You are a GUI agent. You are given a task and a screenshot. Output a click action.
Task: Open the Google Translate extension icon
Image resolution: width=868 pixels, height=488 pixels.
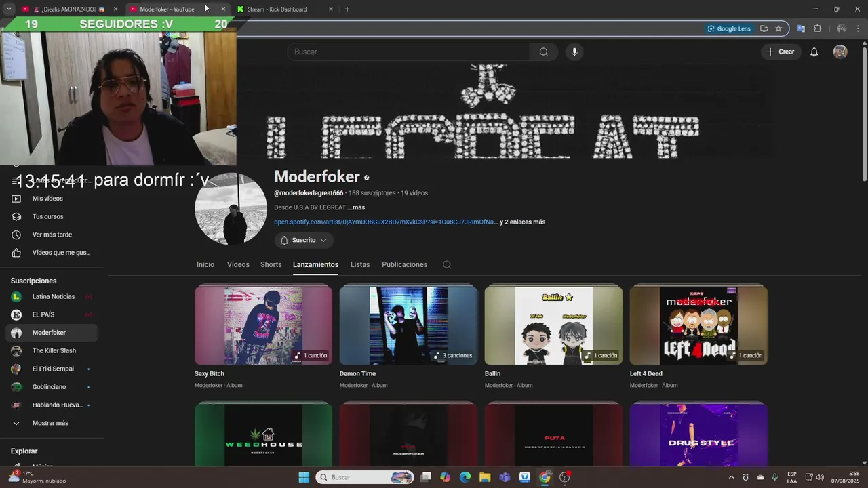[x=801, y=28]
